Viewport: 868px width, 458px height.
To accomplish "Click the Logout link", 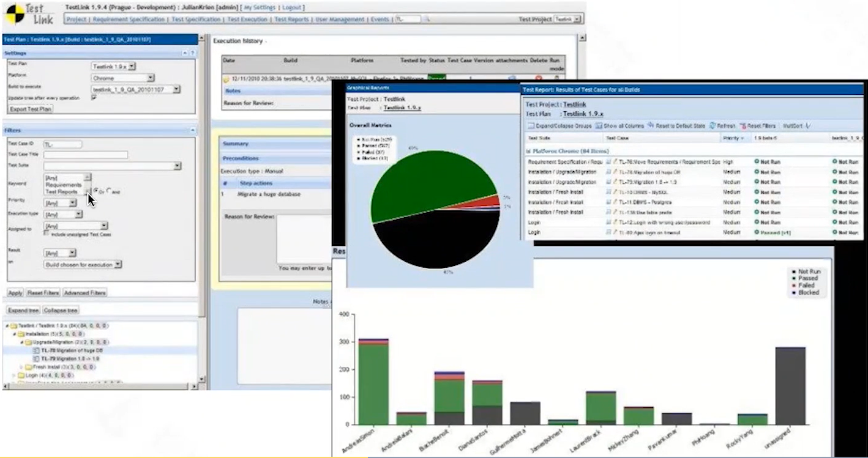I will [292, 7].
